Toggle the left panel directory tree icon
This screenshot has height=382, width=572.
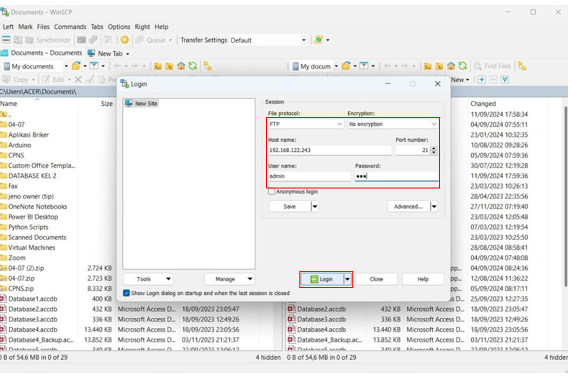208,66
